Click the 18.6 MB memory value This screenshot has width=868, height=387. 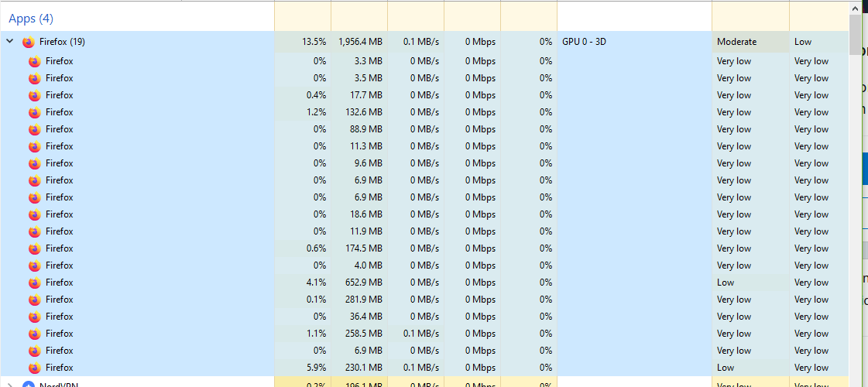366,214
